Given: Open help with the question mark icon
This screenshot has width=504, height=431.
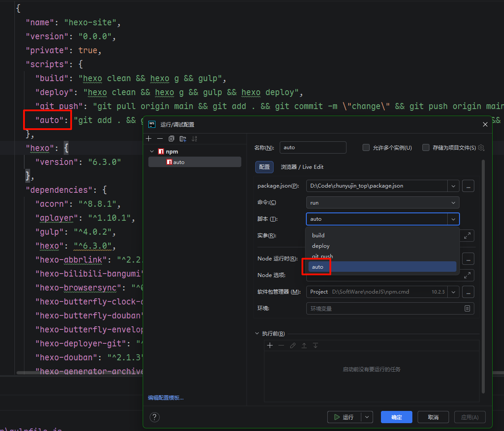Looking at the screenshot, I should 154,417.
